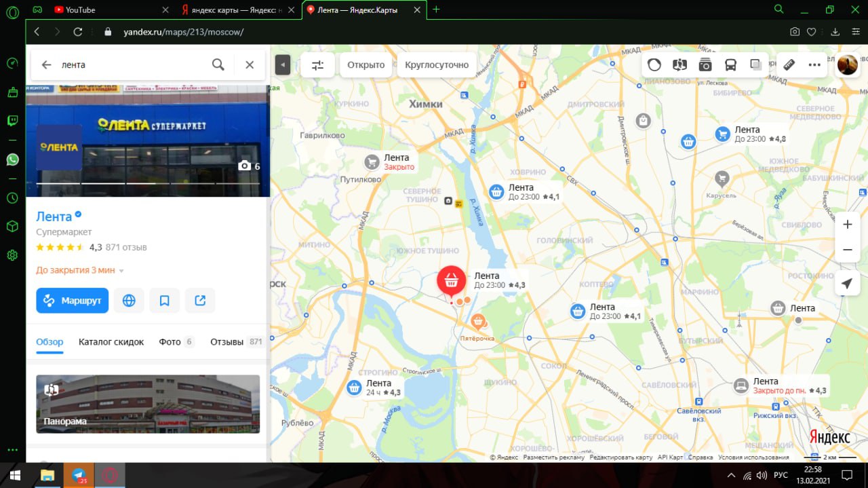Open search filters settings icon
Screen dimensions: 868x488
[317, 65]
